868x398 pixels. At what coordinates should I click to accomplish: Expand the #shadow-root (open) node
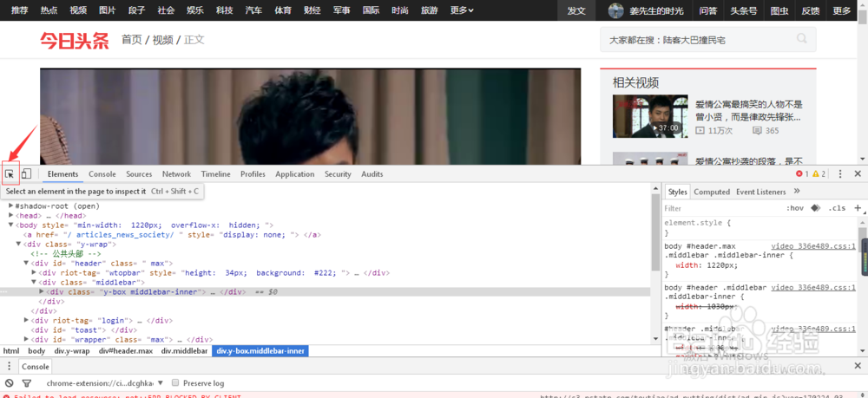[11, 206]
